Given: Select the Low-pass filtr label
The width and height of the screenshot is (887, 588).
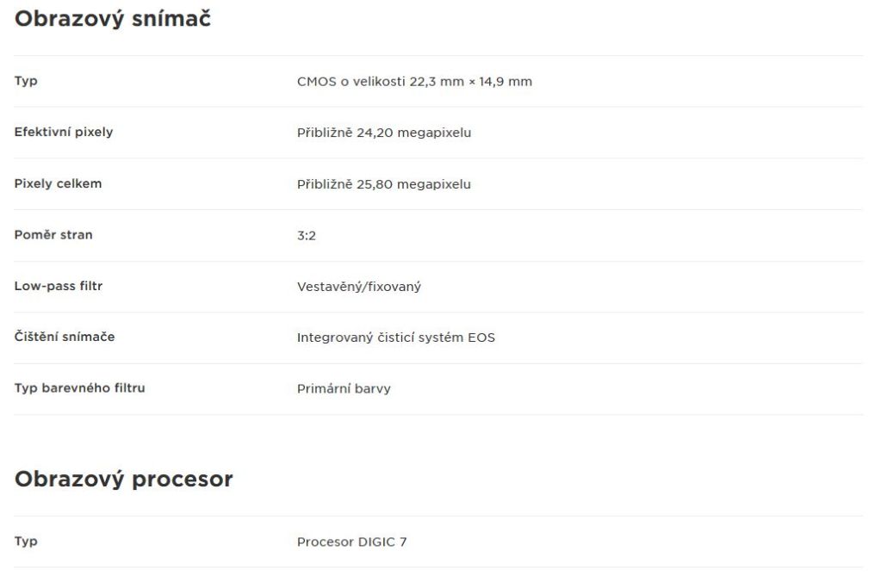Looking at the screenshot, I should click(x=59, y=286).
